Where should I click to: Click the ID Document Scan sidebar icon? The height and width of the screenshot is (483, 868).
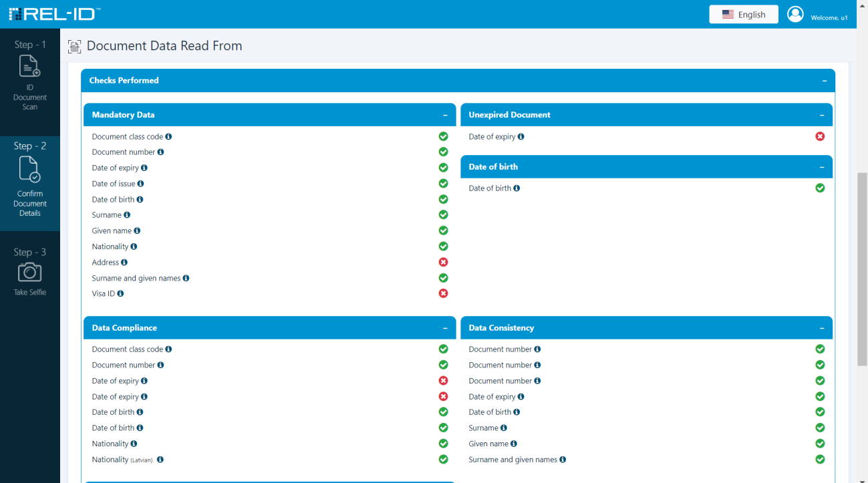pyautogui.click(x=29, y=66)
